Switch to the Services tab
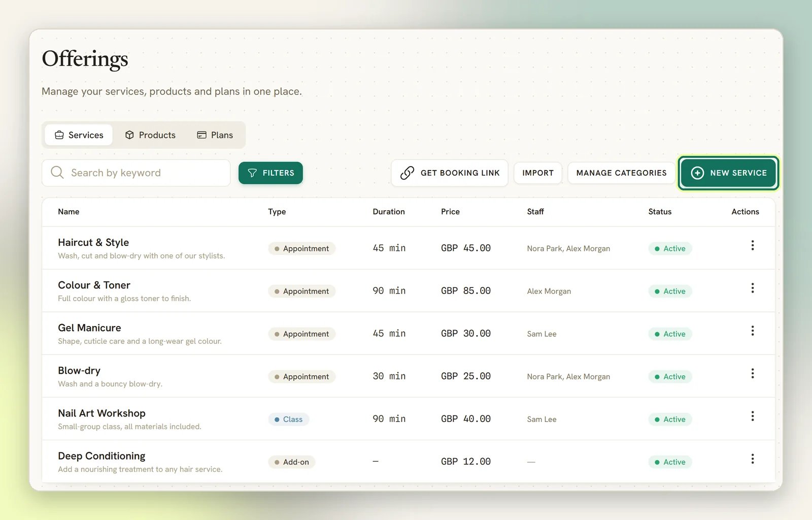Viewport: 812px width, 520px height. click(x=79, y=135)
